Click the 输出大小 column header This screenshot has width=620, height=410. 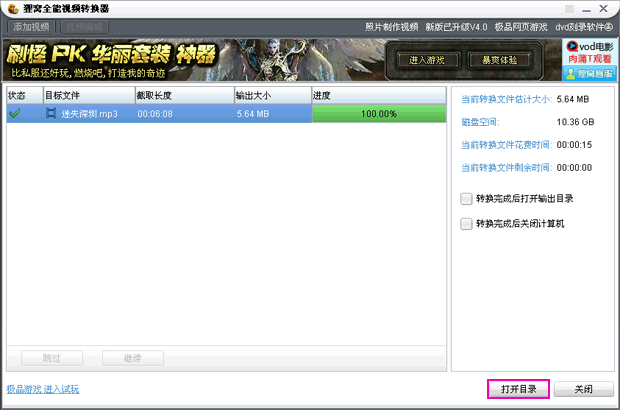coord(273,95)
